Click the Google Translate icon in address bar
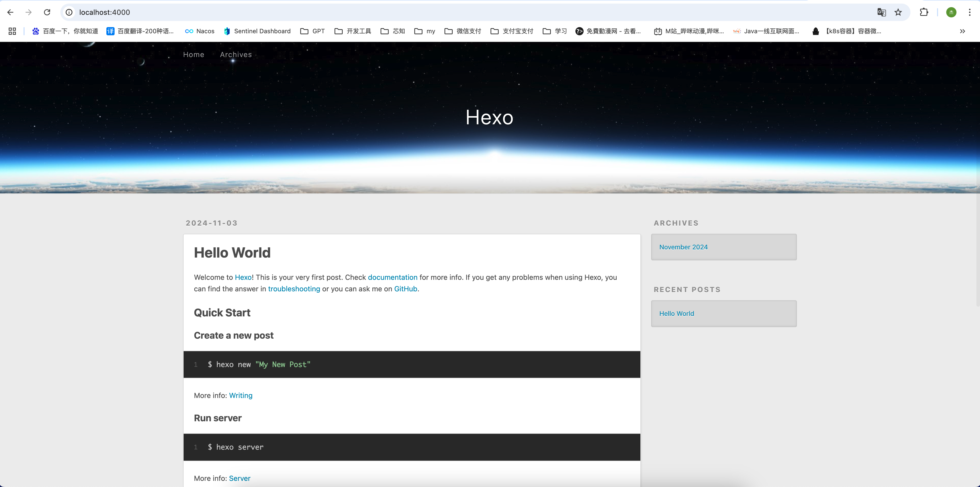 882,12
